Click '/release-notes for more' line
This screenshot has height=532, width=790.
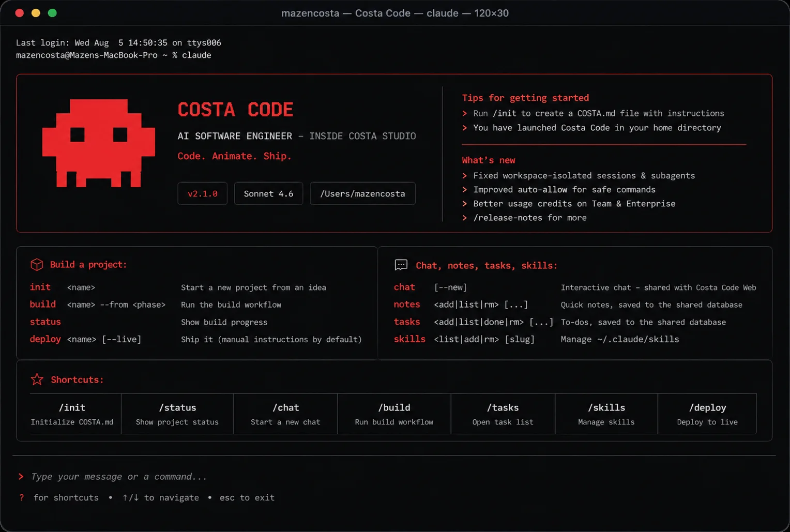530,218
